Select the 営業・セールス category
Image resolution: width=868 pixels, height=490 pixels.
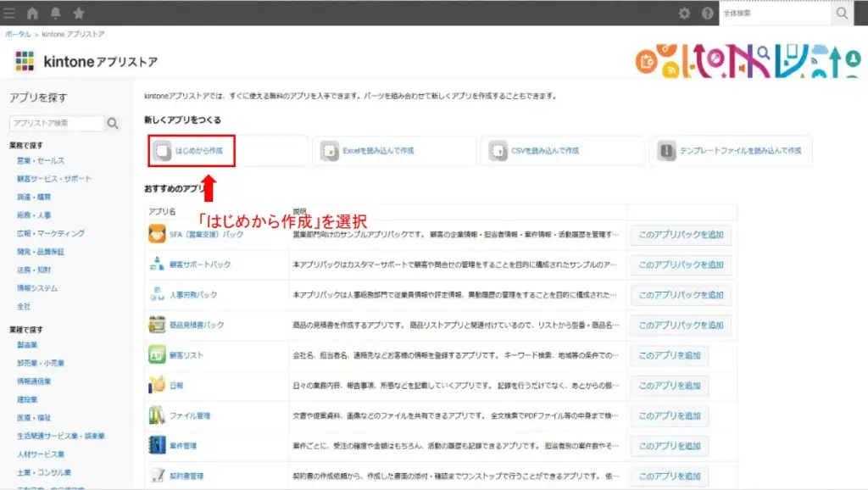point(39,160)
